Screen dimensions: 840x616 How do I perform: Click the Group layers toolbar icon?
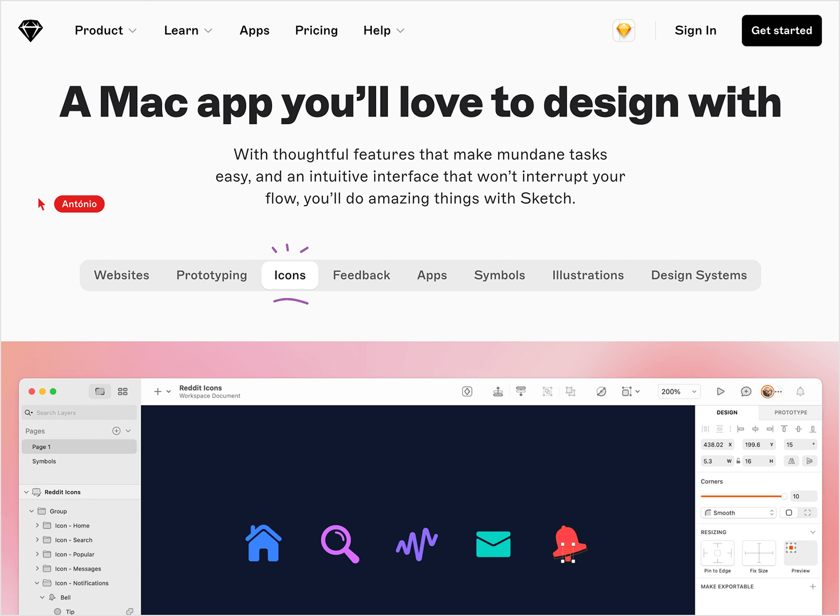tap(548, 391)
